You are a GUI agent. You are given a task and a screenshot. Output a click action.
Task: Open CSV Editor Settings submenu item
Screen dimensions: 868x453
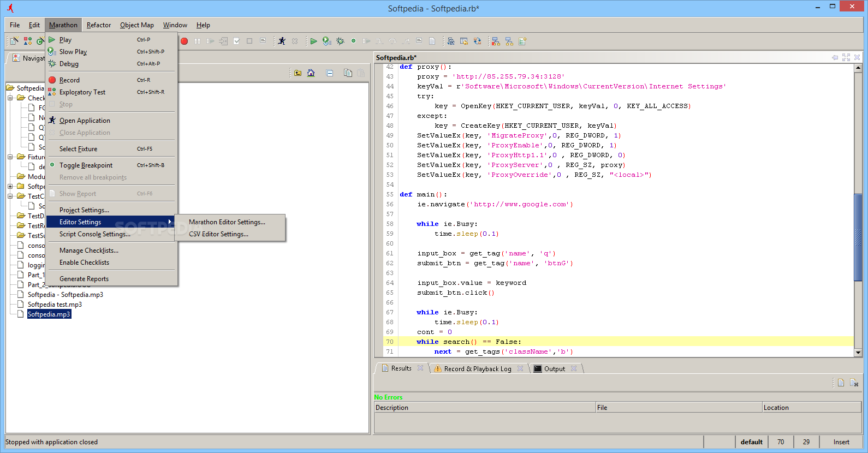coord(230,234)
